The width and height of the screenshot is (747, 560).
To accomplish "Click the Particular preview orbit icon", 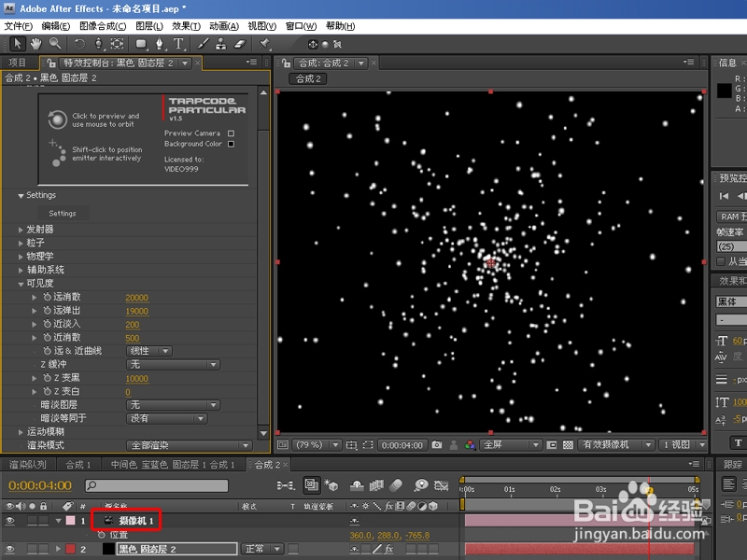I will 57,119.
